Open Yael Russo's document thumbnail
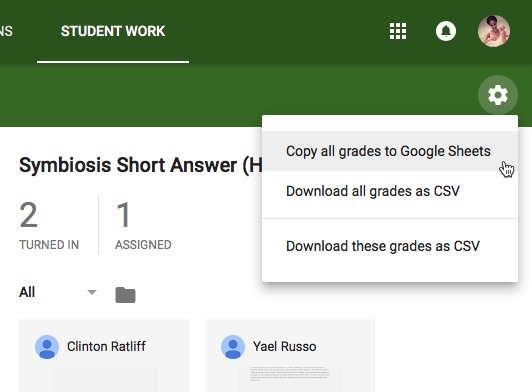The height and width of the screenshot is (392, 532). pos(290,377)
